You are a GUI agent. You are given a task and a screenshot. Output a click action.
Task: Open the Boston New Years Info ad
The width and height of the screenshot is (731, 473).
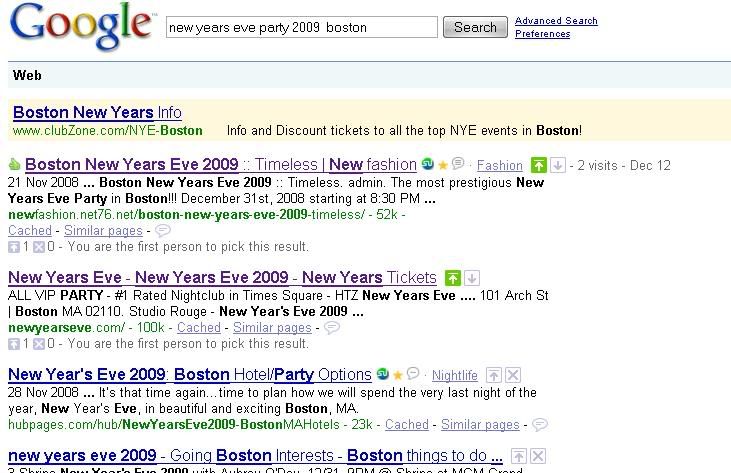97,112
